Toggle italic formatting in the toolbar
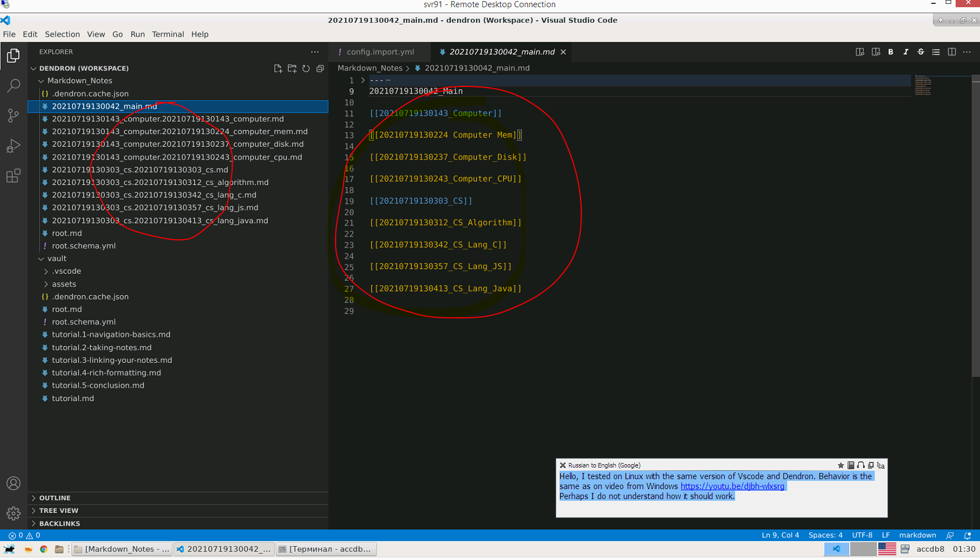This screenshot has height=560, width=980. click(x=906, y=52)
